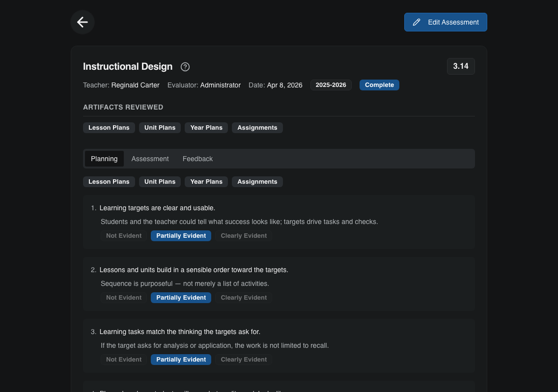Click the 'Students and the teacher could tell' description
The width and height of the screenshot is (558, 392).
pyautogui.click(x=239, y=222)
